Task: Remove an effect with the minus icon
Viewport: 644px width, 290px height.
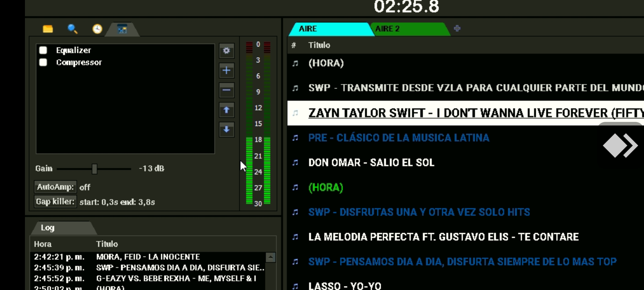Action: point(226,90)
